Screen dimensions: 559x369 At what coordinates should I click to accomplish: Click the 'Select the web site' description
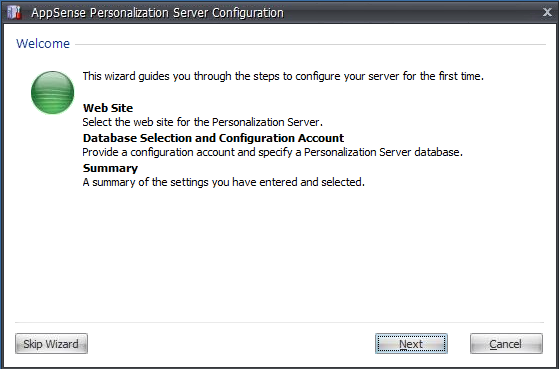(x=202, y=122)
